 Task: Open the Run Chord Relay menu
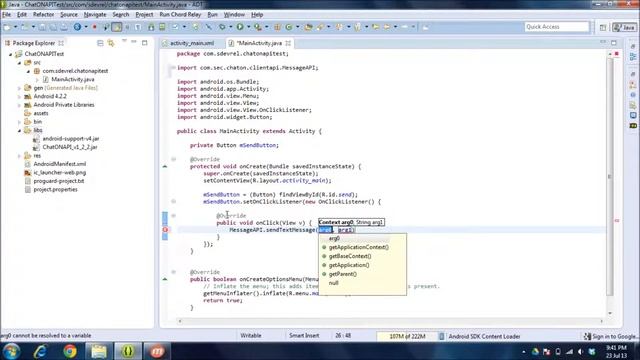click(x=180, y=15)
